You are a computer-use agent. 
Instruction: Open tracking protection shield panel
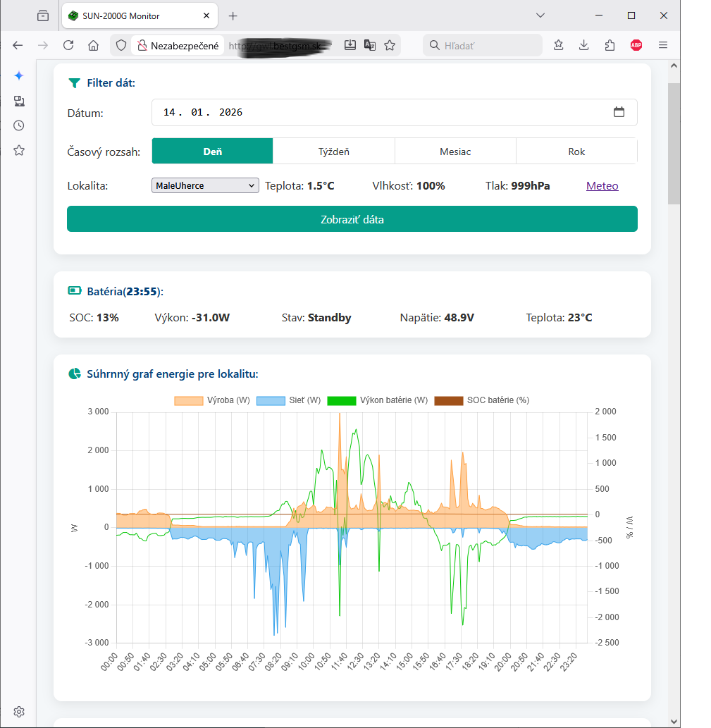click(121, 45)
